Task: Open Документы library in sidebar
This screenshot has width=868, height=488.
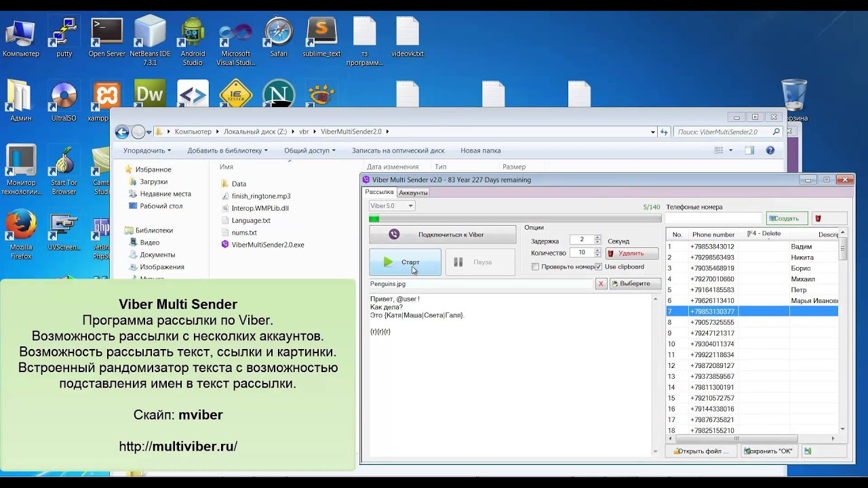Action: [x=157, y=255]
